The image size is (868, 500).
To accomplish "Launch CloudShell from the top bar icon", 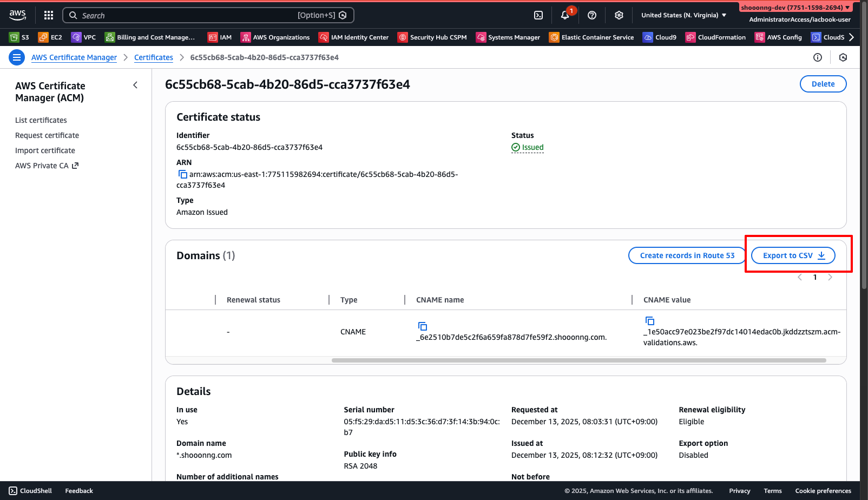I will pyautogui.click(x=538, y=15).
